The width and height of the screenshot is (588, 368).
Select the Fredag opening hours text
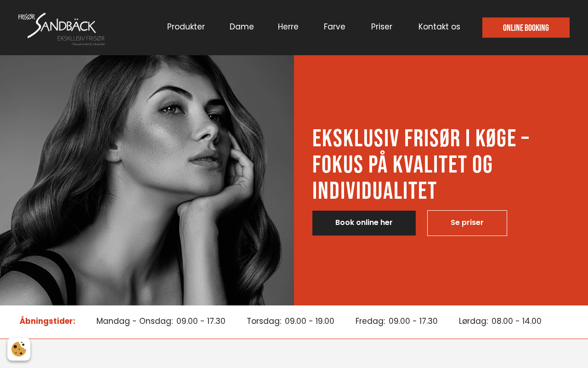click(x=396, y=321)
